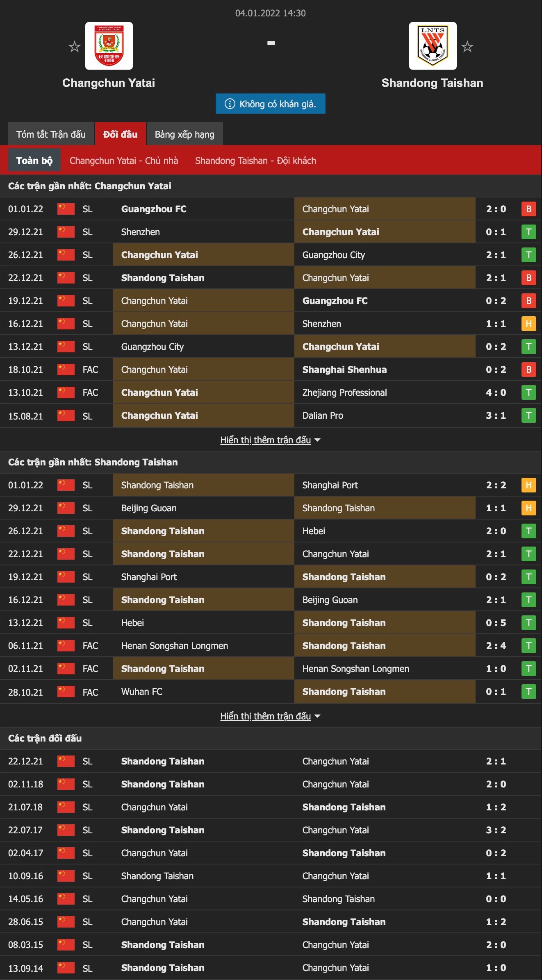Open head-to-head match dated 08.03.15
Screen dimensions: 542x980
tap(271, 945)
